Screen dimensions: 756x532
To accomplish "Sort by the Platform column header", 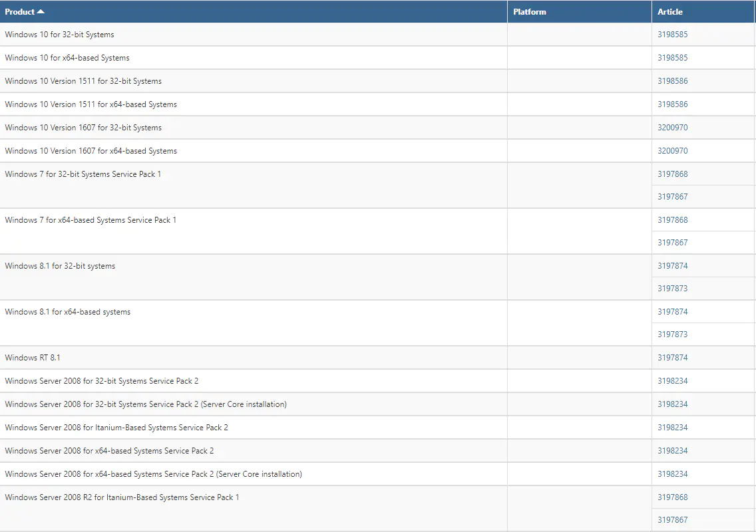I will [529, 11].
